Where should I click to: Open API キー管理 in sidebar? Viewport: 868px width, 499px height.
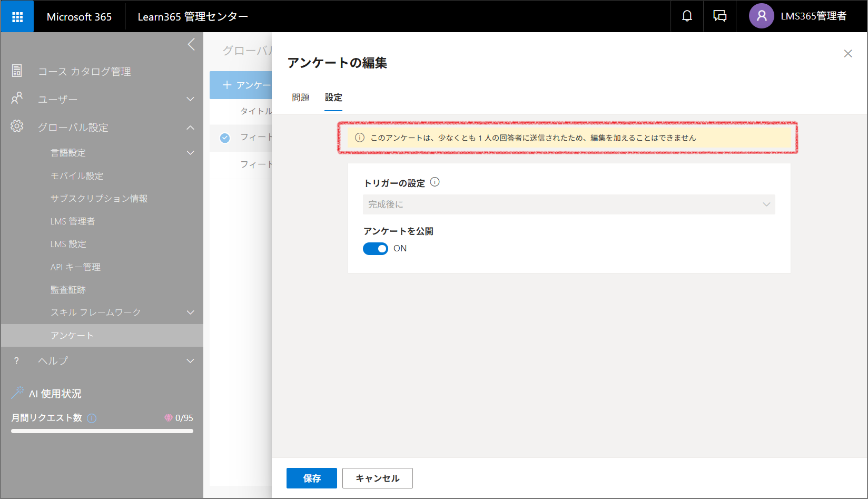76,267
